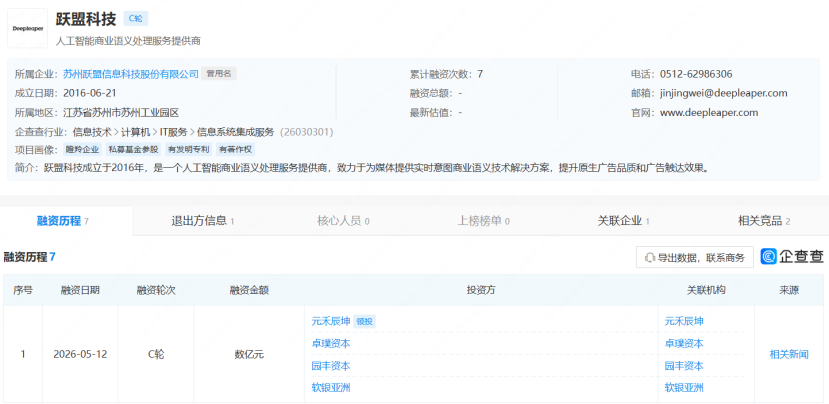The height and width of the screenshot is (404, 829).
Task: Click the website www.deepleaper.com
Action: pos(709,112)
